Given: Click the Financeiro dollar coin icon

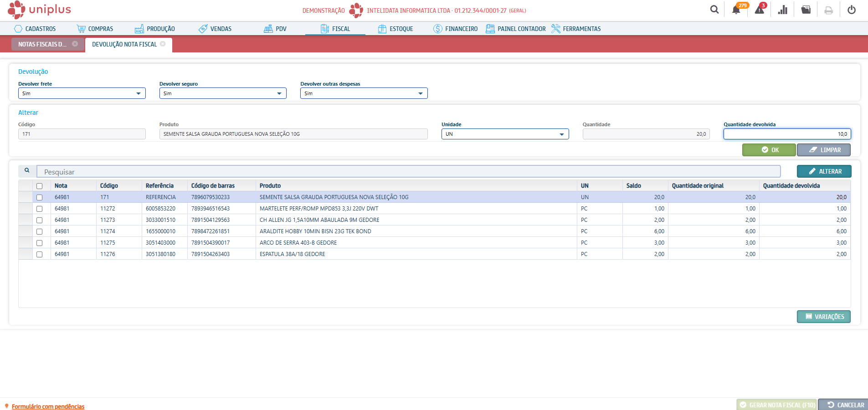Looking at the screenshot, I should 438,29.
